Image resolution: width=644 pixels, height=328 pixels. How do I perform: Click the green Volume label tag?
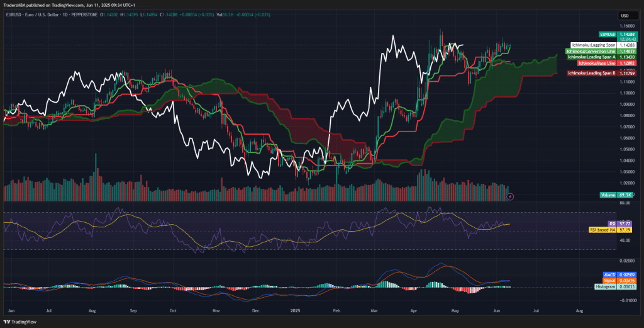pyautogui.click(x=609, y=195)
